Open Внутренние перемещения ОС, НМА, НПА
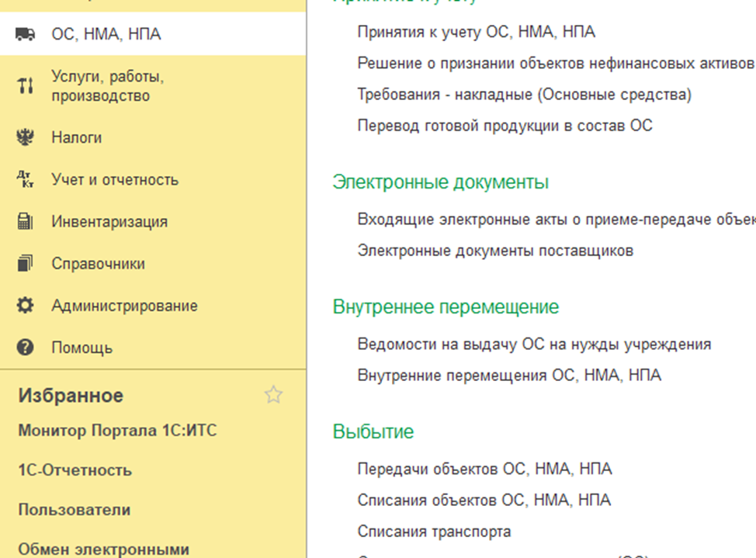The height and width of the screenshot is (558, 756). tap(509, 375)
